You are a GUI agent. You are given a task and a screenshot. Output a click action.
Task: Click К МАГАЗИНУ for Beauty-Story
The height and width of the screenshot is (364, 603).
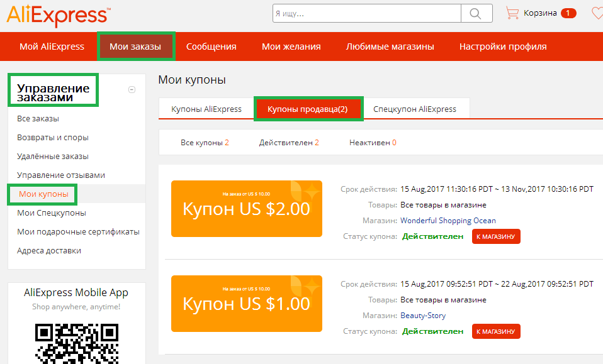(496, 331)
